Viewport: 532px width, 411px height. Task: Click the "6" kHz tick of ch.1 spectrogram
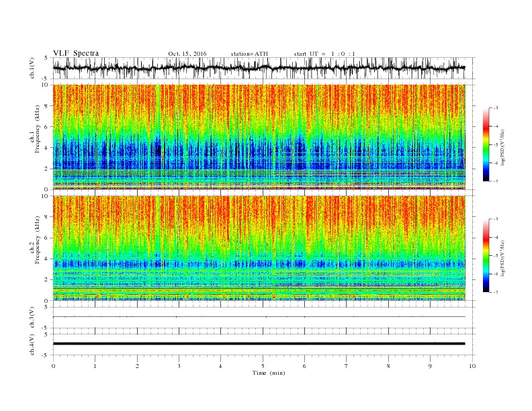pyautogui.click(x=47, y=127)
